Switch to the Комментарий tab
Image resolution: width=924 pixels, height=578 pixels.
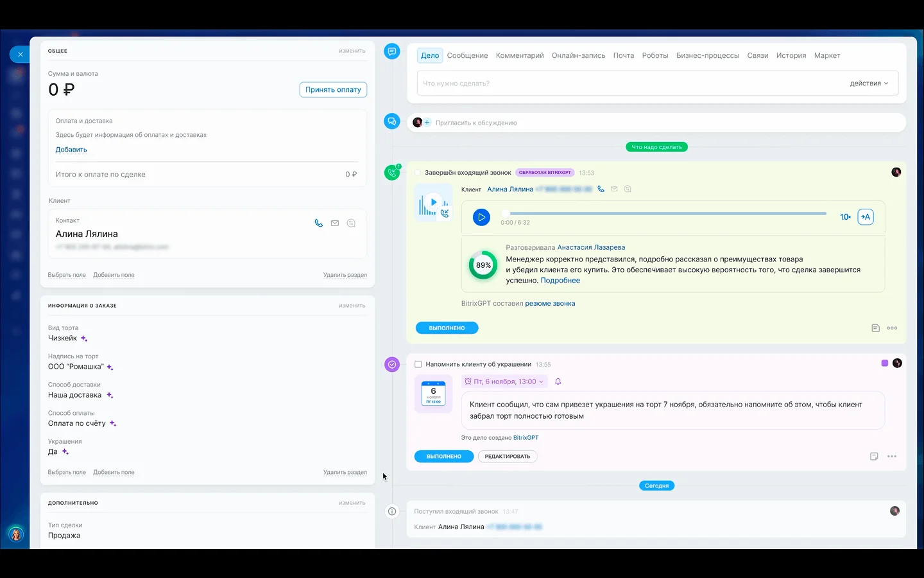coord(520,56)
